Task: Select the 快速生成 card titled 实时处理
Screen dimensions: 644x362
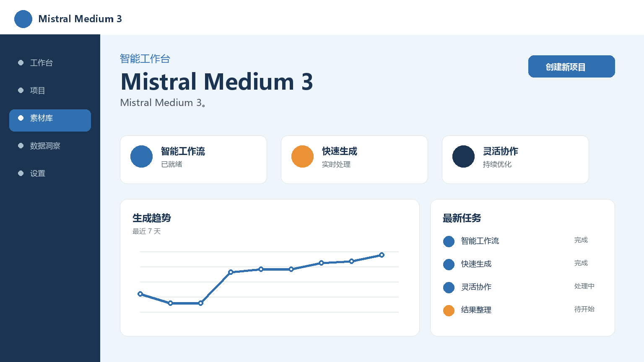Action: (x=354, y=160)
